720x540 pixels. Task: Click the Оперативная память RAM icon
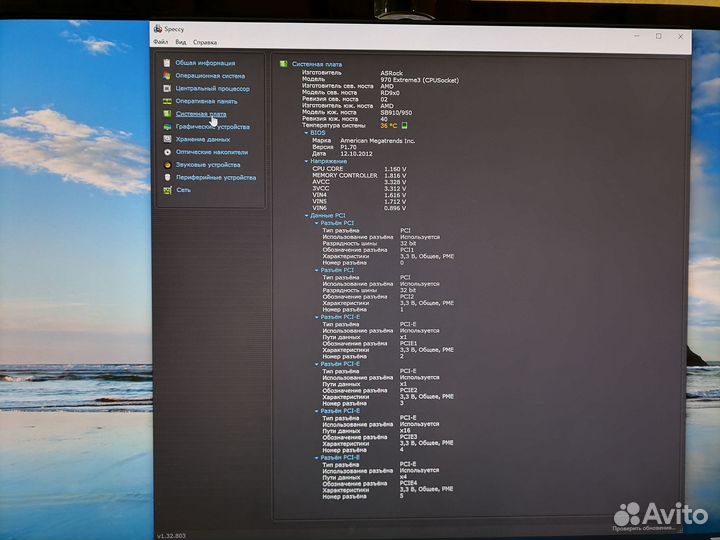point(167,101)
